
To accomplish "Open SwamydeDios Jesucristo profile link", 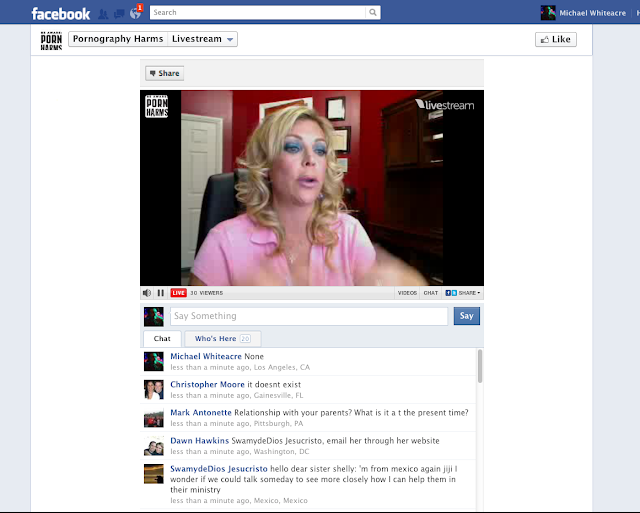I will pos(219,469).
